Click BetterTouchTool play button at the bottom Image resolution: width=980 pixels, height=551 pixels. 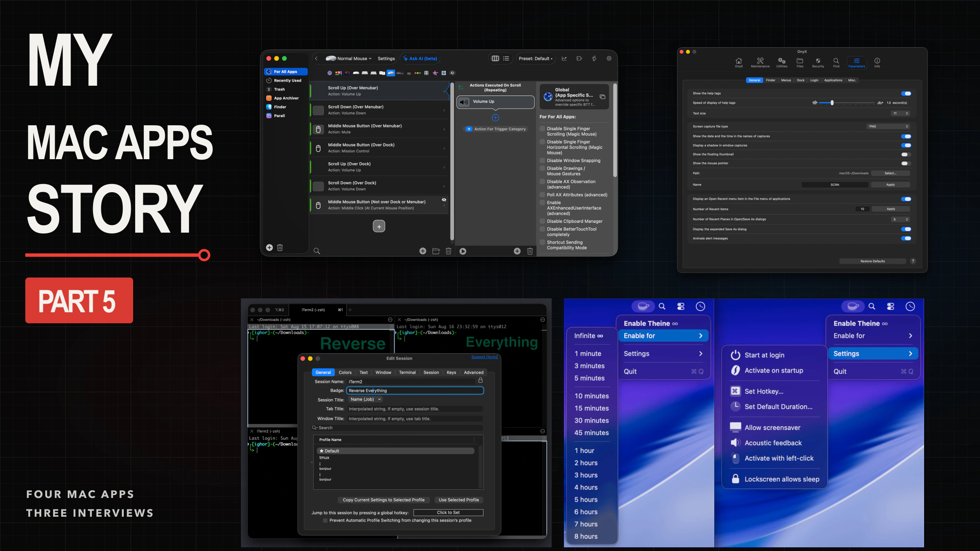pos(463,251)
